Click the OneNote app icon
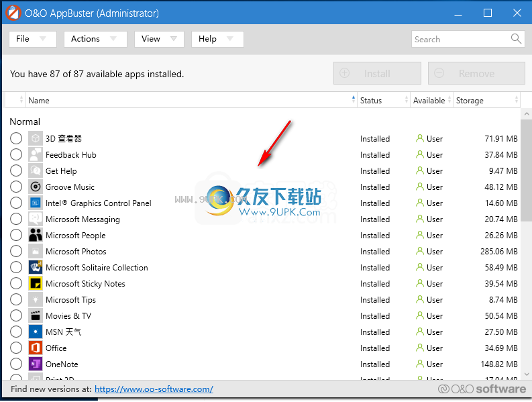This screenshot has width=532, height=402. [x=36, y=364]
